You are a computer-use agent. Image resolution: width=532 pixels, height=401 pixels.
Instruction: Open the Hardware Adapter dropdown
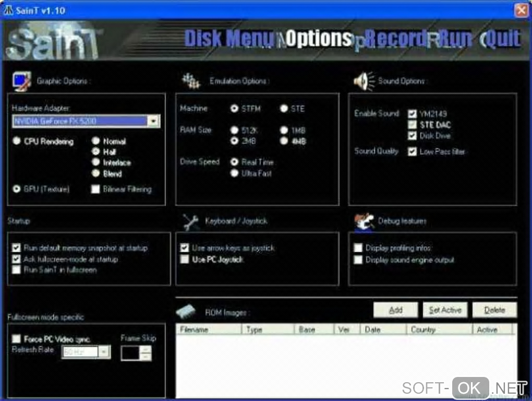coord(153,121)
